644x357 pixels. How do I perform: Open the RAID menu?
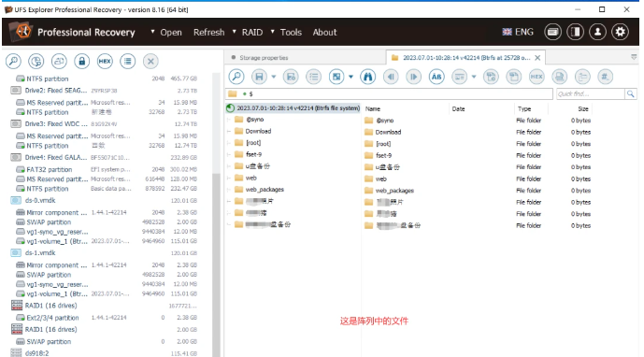click(252, 32)
